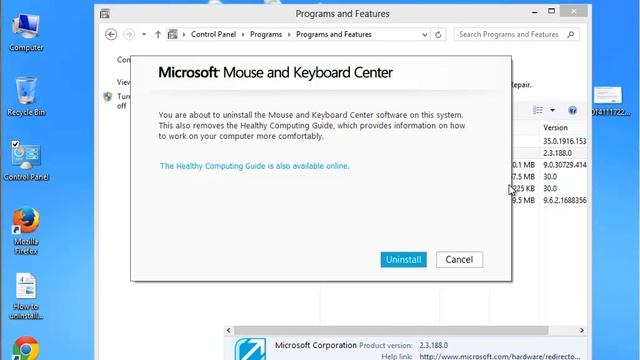
Task: Launch Mozilla Firefox from the desktop
Action: (26, 231)
